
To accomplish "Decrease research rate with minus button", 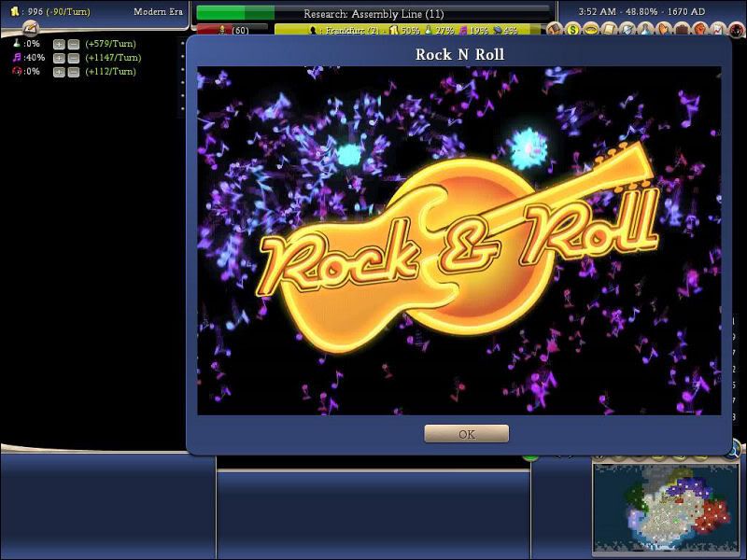I will [74, 44].
